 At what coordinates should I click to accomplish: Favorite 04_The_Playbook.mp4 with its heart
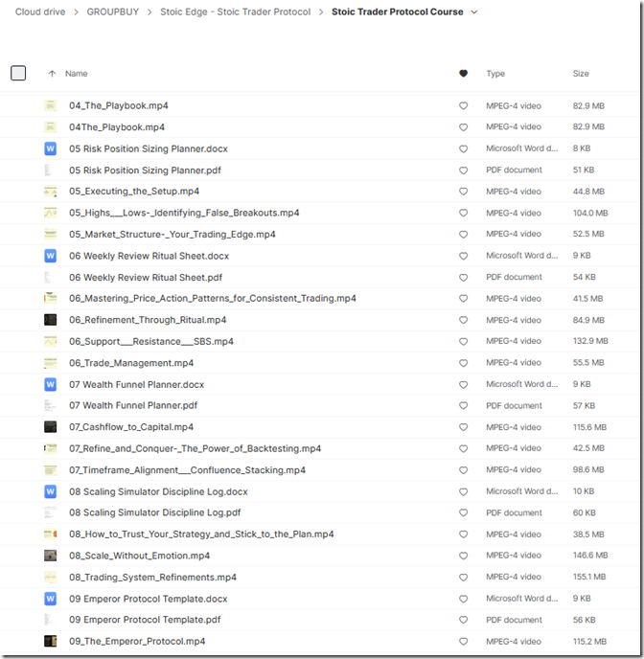point(464,105)
